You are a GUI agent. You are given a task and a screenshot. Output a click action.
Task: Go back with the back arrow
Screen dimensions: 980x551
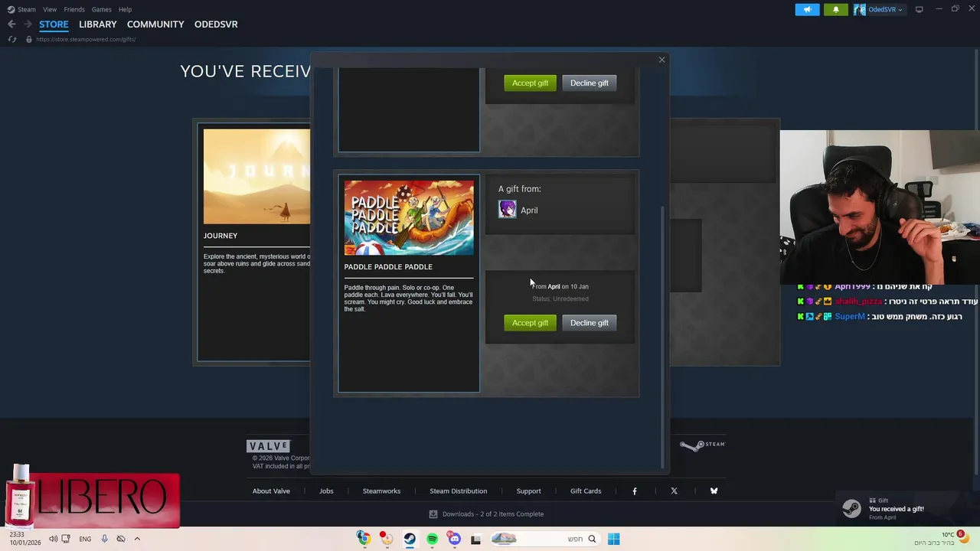(x=11, y=24)
